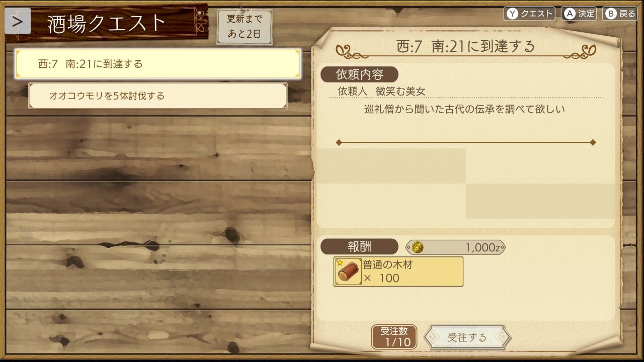Click the Y circle icon
Screen dimensions: 644x362
512,14
